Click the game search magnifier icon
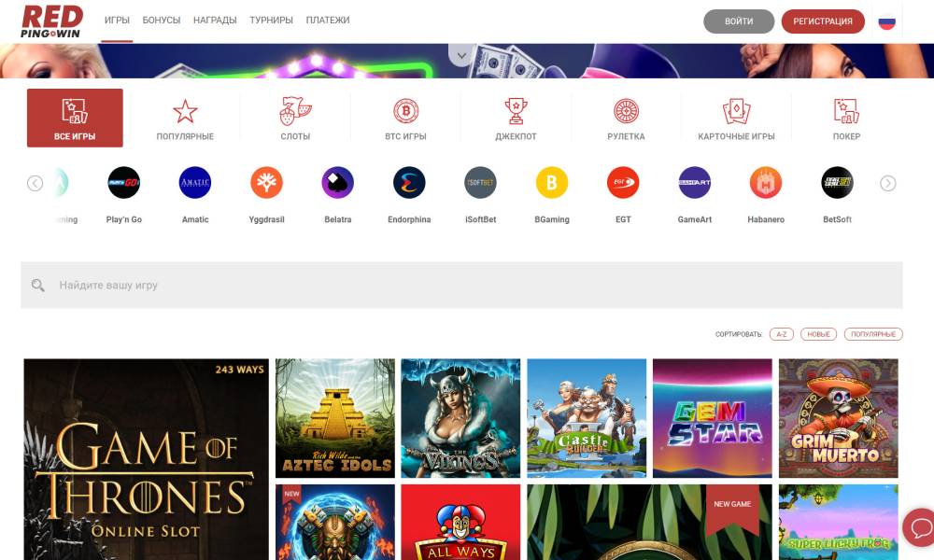This screenshot has height=560, width=934. click(x=38, y=286)
